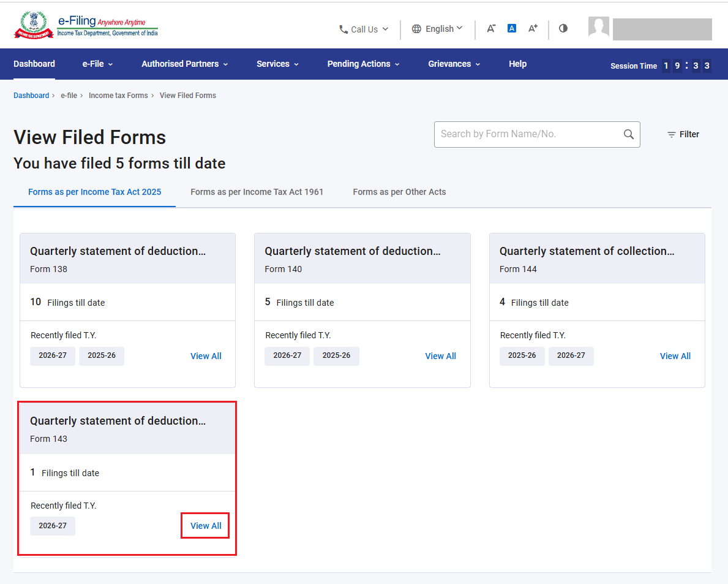
Task: Click the View Filed Forms breadcrumb
Action: 188,95
